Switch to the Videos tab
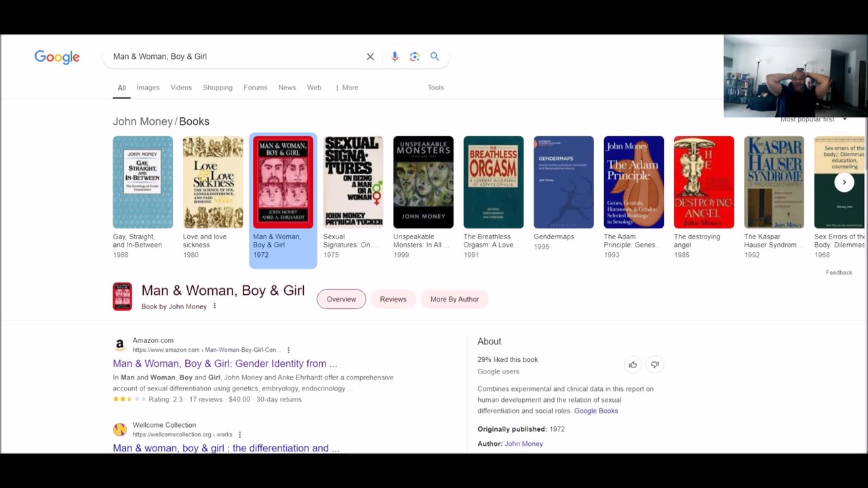This screenshot has height=488, width=868. point(181,88)
